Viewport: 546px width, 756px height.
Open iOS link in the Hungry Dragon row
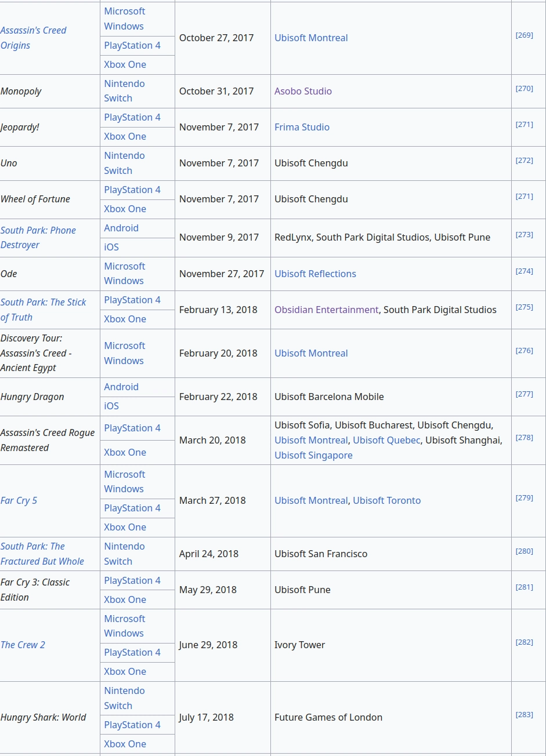[111, 406]
